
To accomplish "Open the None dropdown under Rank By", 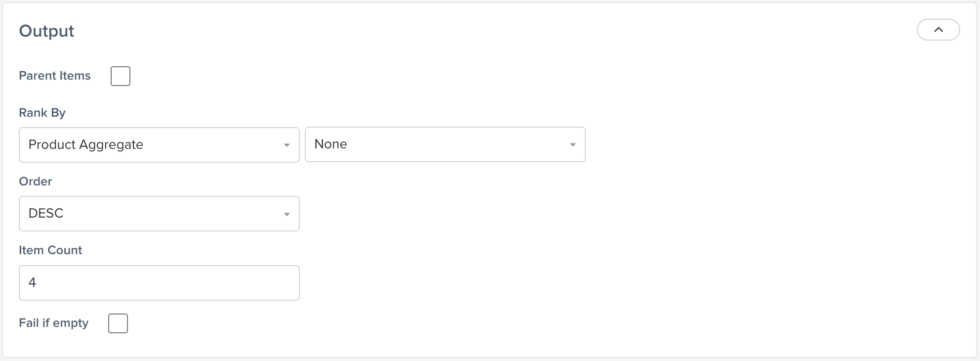I will coord(445,144).
